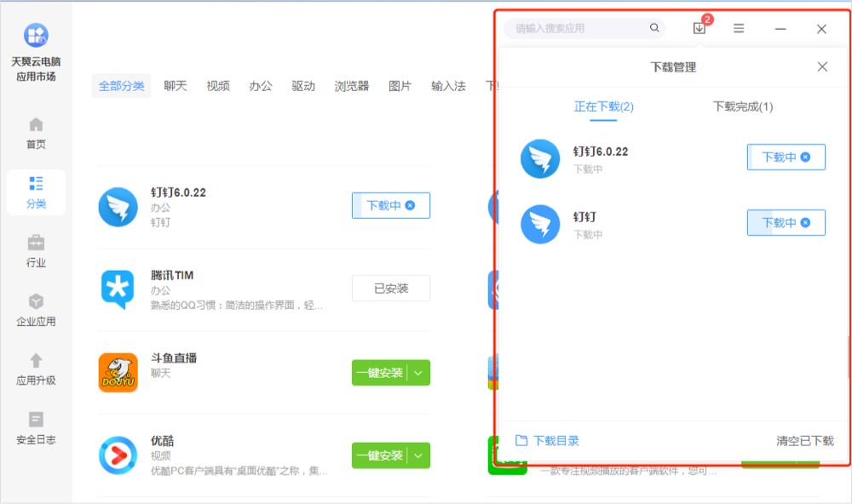
Task: Open the 企业应用 enterprise apps section
Action: pyautogui.click(x=35, y=311)
